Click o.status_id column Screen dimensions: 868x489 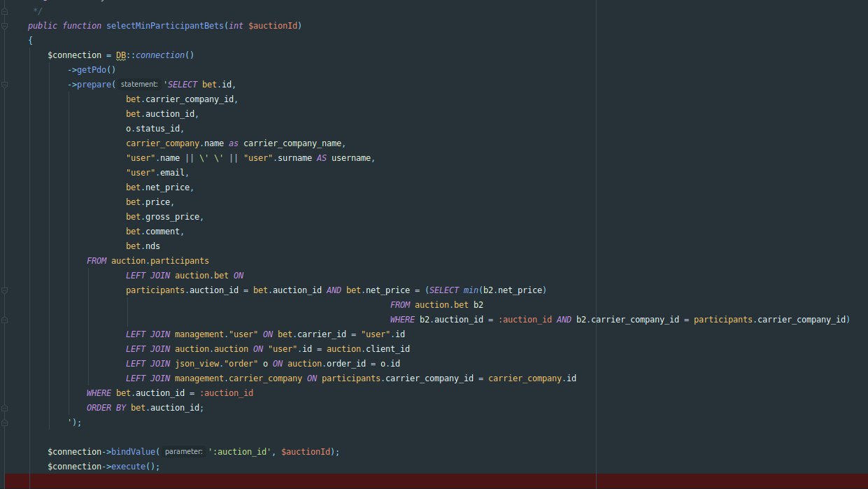tap(153, 128)
